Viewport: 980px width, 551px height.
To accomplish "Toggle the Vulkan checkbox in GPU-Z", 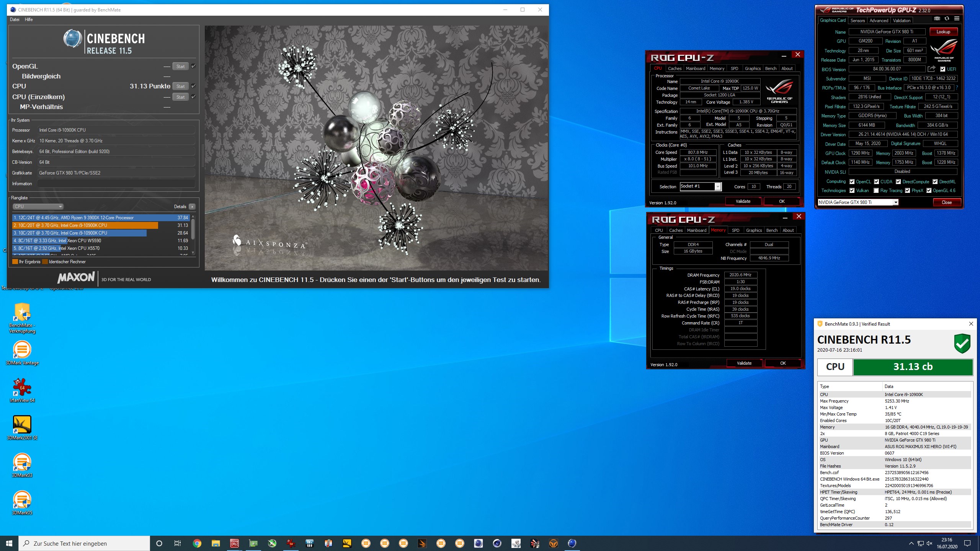I will tap(852, 190).
